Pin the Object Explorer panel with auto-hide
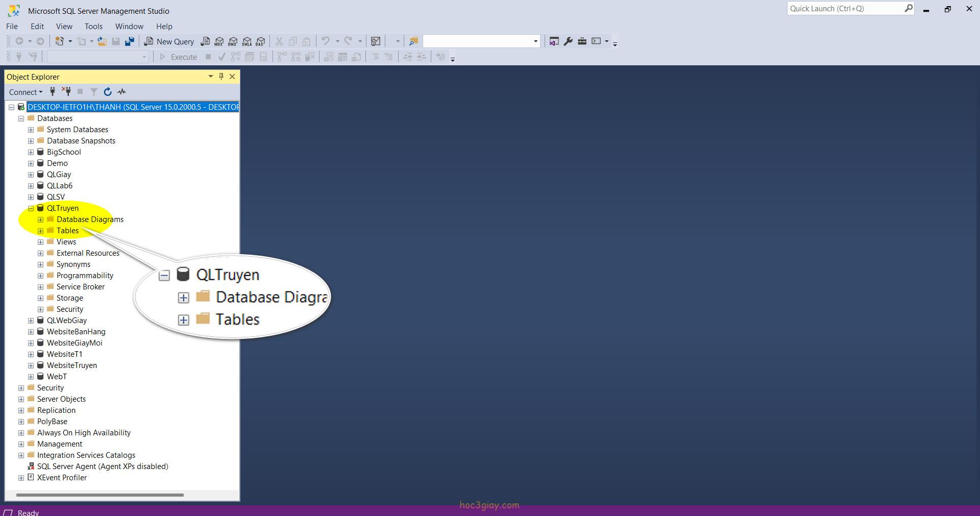The image size is (980, 516). (x=221, y=77)
